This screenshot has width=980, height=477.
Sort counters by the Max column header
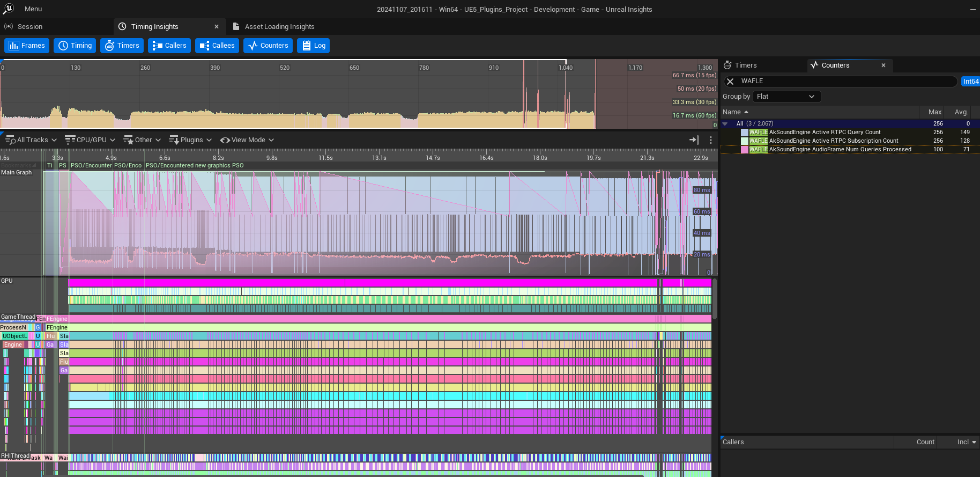tap(934, 112)
